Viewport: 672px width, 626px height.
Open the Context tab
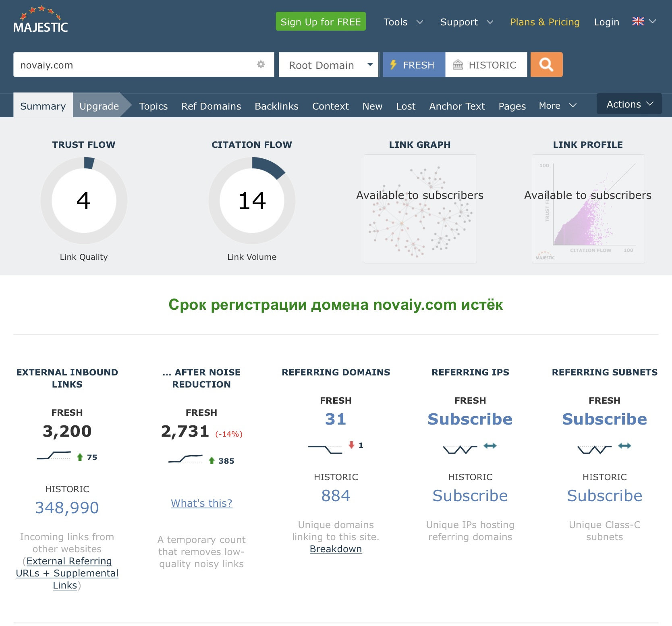click(330, 106)
